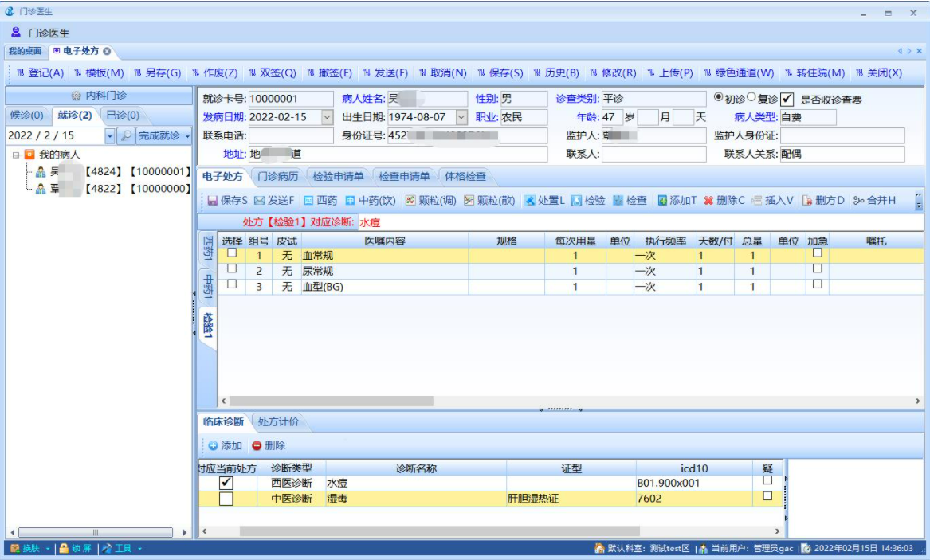Image resolution: width=930 pixels, height=560 pixels.
Task: Click 取消(N) cancel toolbar item
Action: [x=443, y=73]
